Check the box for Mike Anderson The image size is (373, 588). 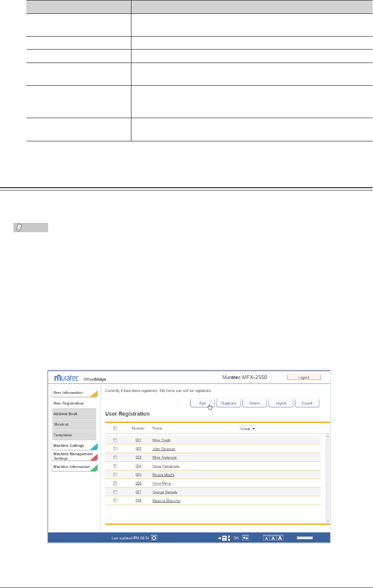point(115,457)
